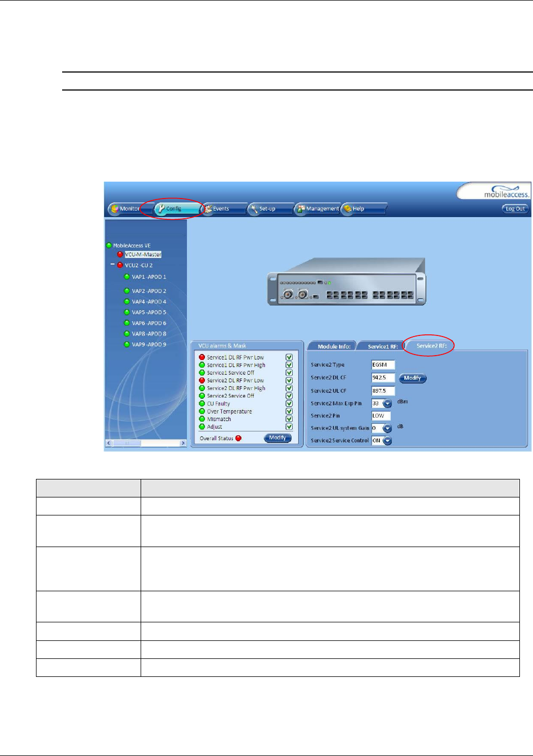Open Service2 Max Exp Pin dropdown
Screen dimensions: 533x756
(387, 404)
